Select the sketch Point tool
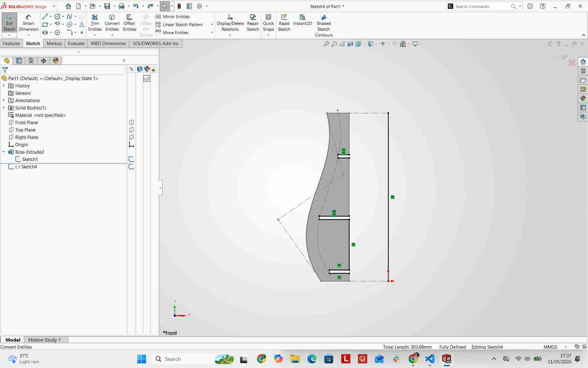The width and height of the screenshot is (588, 368). pos(82,33)
